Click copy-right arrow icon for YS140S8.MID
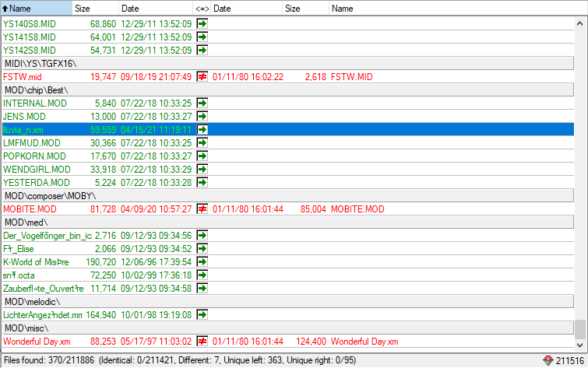 pos(202,24)
